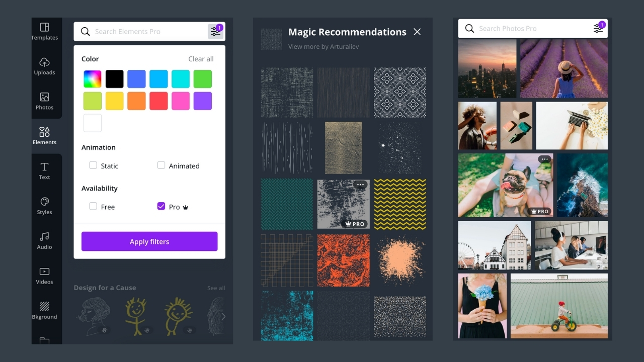Open the Videos sidebar panel

[x=44, y=275]
